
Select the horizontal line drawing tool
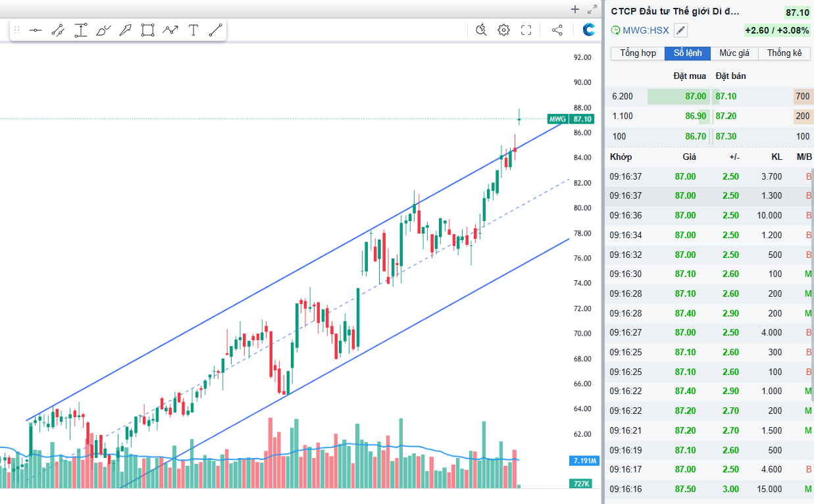[36, 30]
